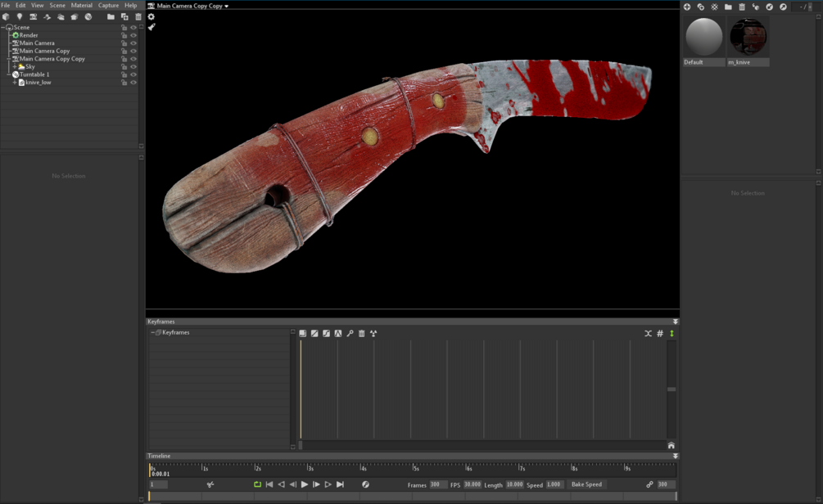Screen dimensions: 823x504
Task: Click the home icon in keyframe editor
Action: [672, 445]
